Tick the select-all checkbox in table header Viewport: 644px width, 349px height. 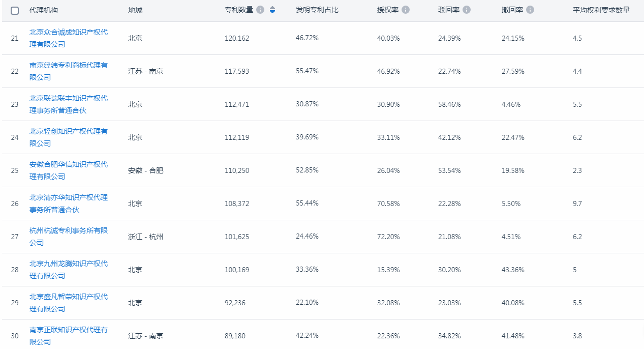[x=15, y=10]
